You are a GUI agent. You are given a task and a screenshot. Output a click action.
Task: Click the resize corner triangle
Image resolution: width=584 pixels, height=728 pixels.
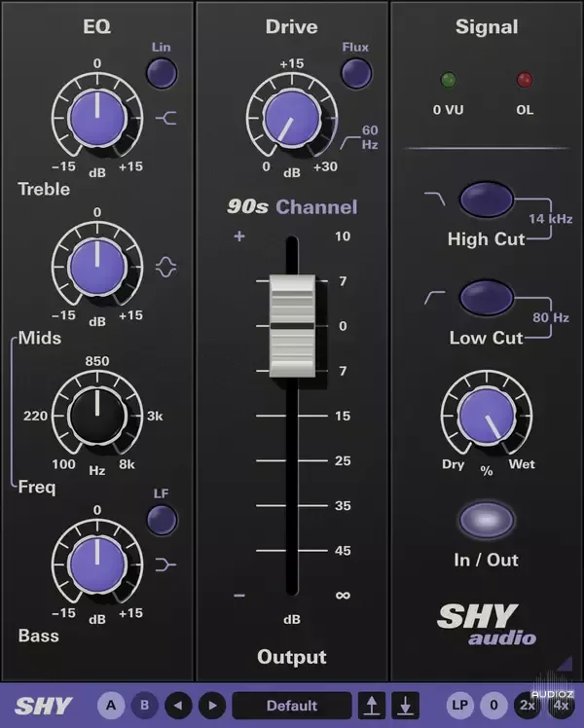(x=565, y=664)
